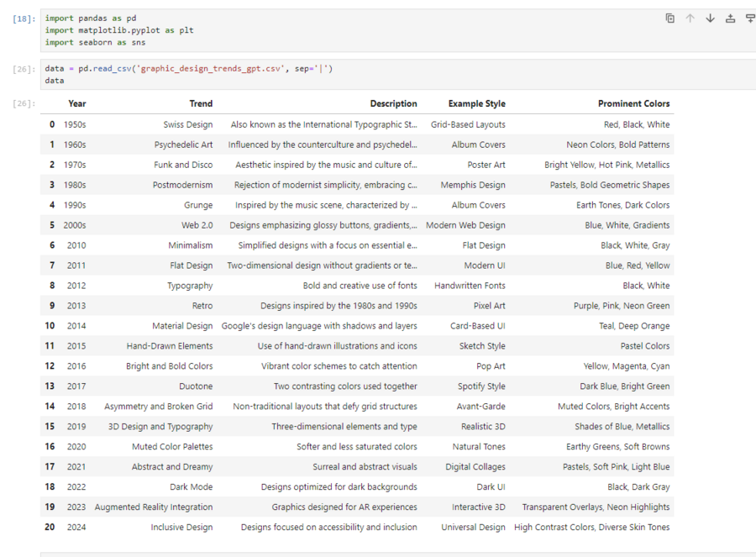Click the Dark Mode trend cell
This screenshot has width=756, height=557.
click(191, 487)
